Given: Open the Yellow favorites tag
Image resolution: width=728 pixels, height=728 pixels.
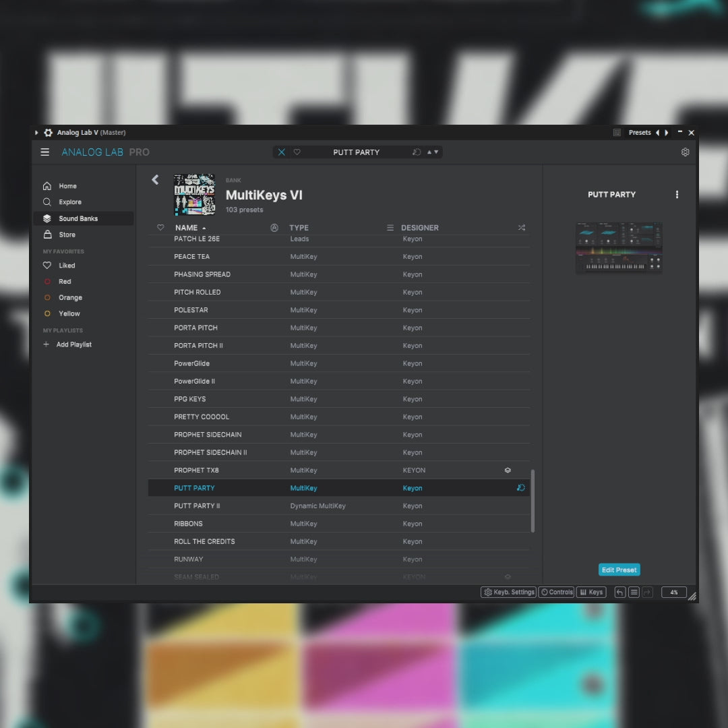Looking at the screenshot, I should point(69,313).
